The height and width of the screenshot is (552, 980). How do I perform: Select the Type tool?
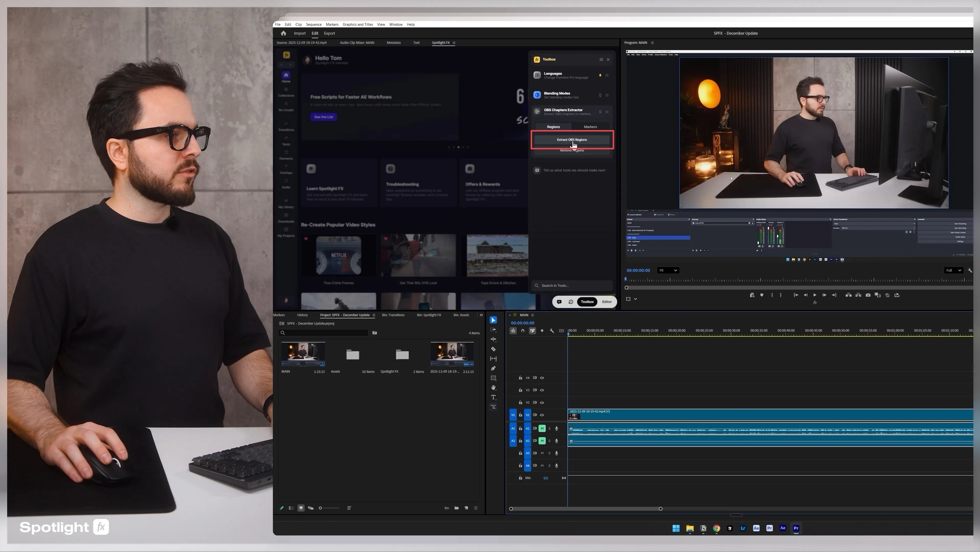[x=493, y=397]
